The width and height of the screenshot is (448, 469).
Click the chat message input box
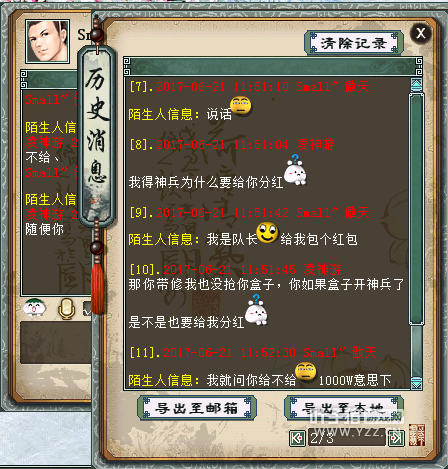pyautogui.click(x=55, y=342)
